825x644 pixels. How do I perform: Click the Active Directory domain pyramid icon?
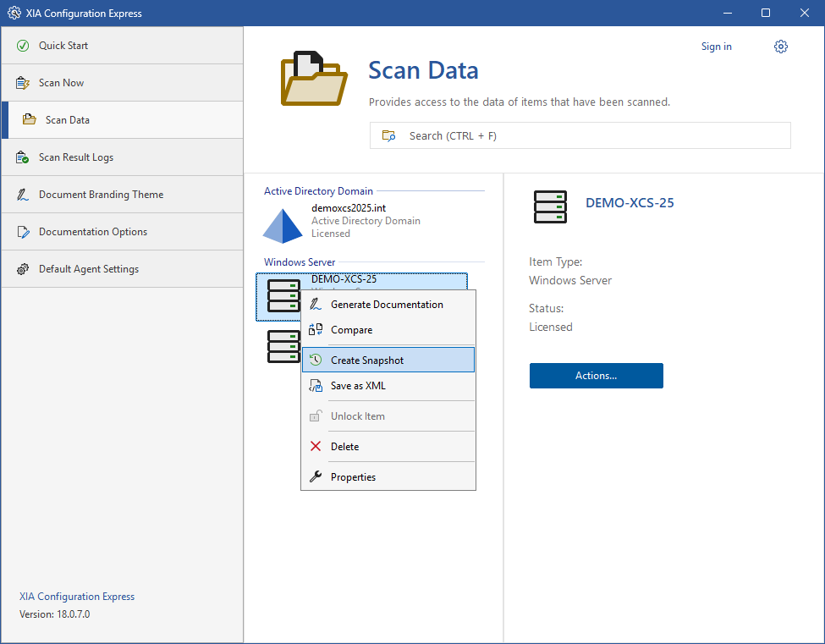point(283,224)
